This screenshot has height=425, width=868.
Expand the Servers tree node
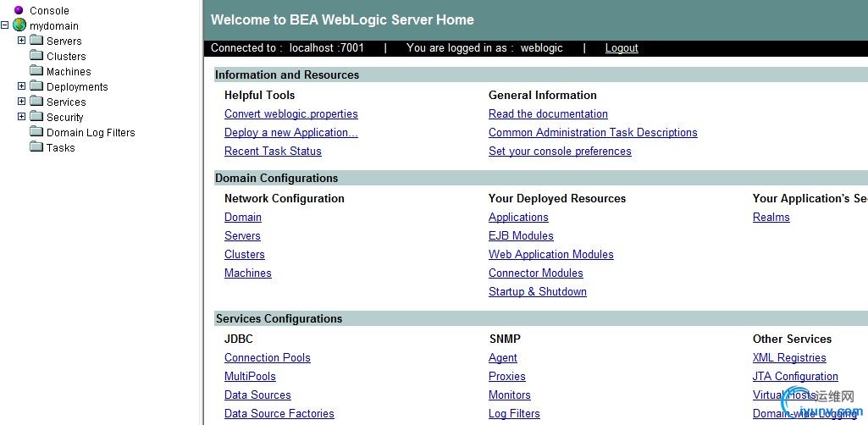point(21,41)
